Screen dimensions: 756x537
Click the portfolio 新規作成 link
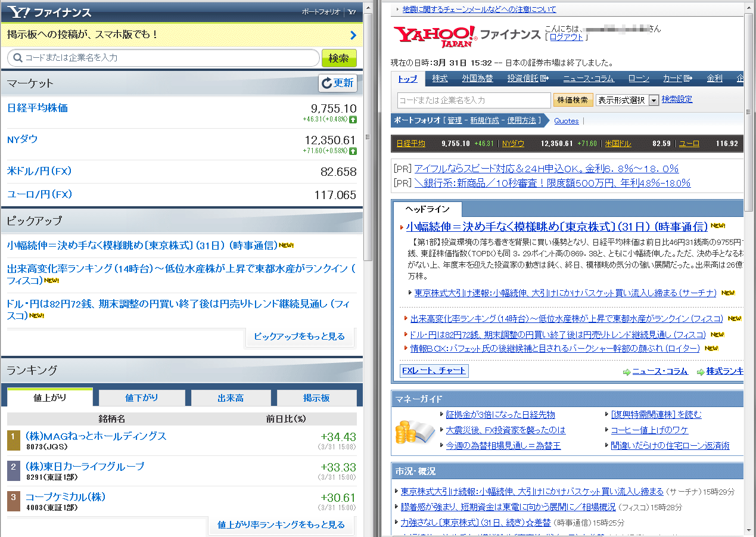pyautogui.click(x=484, y=121)
